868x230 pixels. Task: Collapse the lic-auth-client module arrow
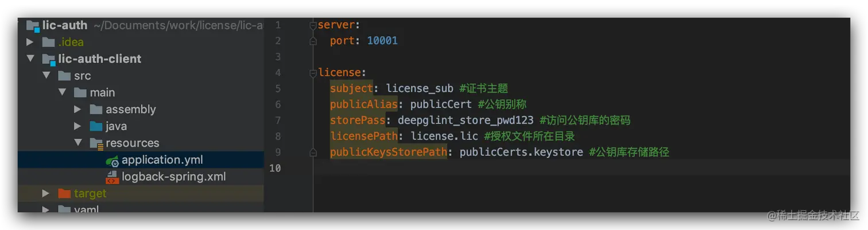(x=30, y=59)
